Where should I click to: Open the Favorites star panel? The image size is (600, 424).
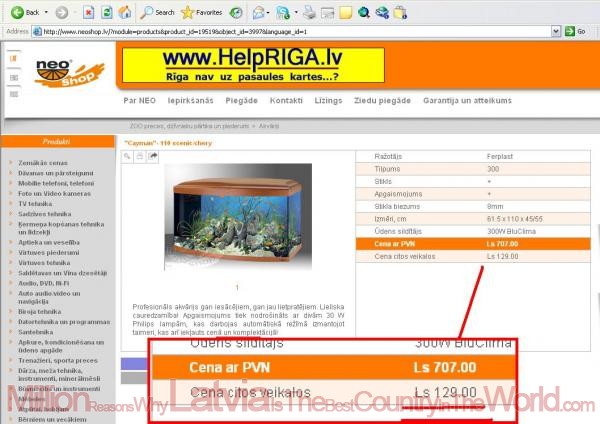coord(203,12)
